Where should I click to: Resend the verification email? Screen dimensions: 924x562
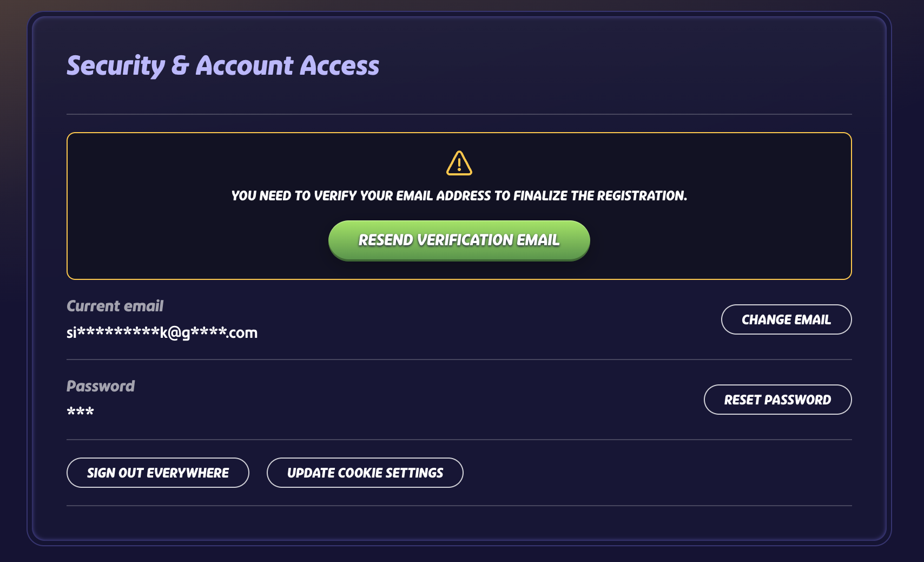459,240
